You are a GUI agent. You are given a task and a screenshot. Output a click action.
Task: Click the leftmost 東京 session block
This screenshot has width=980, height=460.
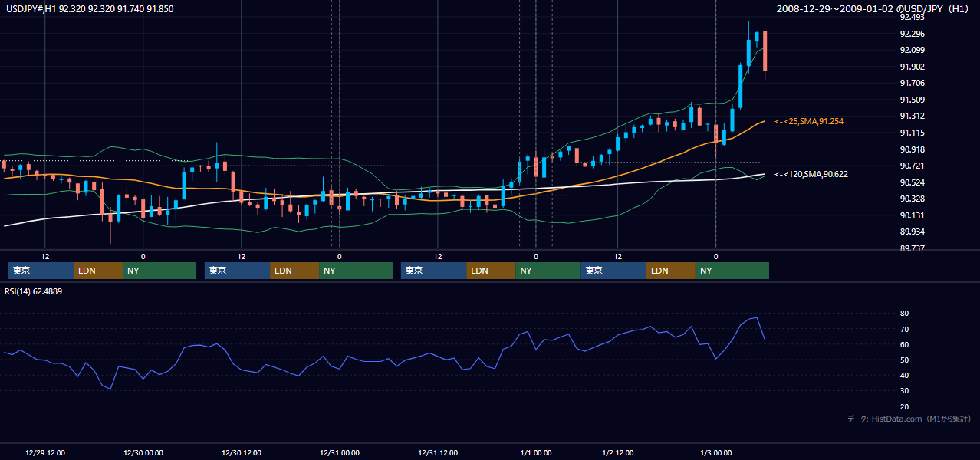tap(41, 271)
